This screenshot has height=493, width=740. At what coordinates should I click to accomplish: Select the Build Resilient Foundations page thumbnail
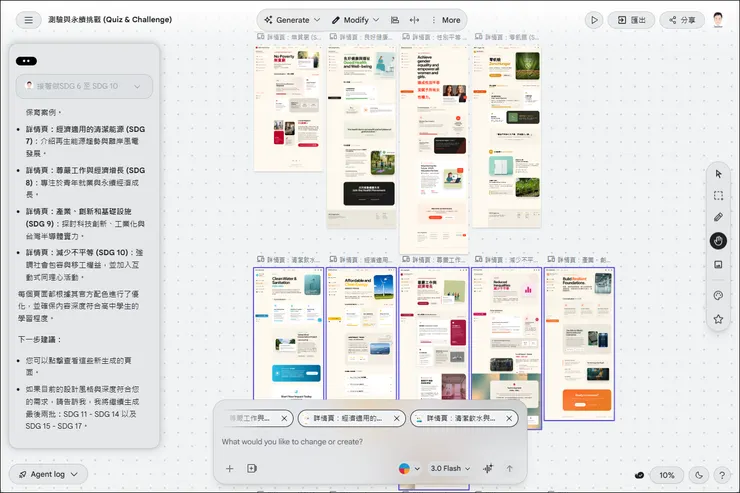[579, 344]
